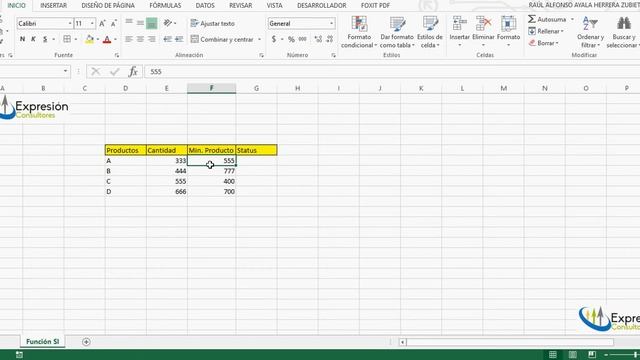Align text to top of cell
The width and height of the screenshot is (640, 360).
pos(129,22)
